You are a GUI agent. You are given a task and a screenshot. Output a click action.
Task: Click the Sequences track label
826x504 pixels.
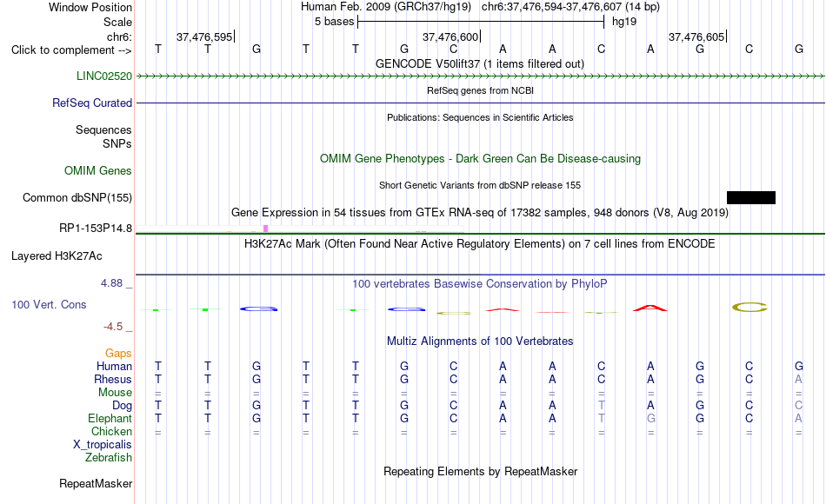103,129
